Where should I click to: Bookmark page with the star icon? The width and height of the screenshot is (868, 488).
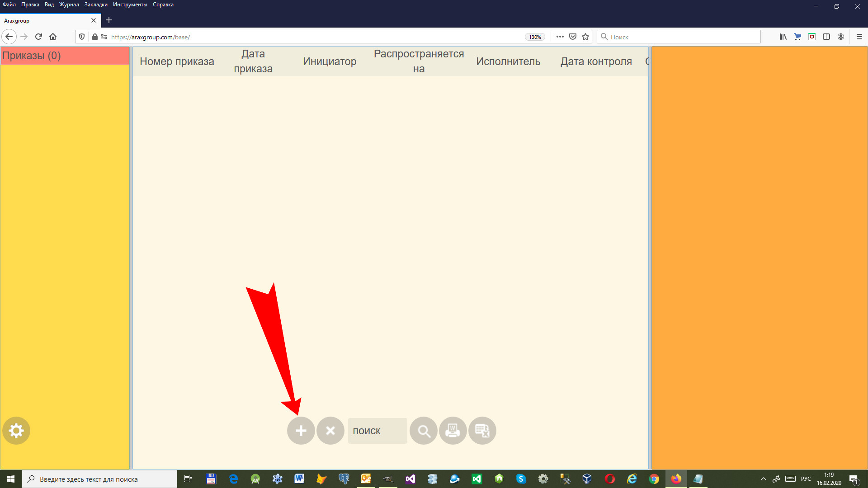[x=585, y=37]
